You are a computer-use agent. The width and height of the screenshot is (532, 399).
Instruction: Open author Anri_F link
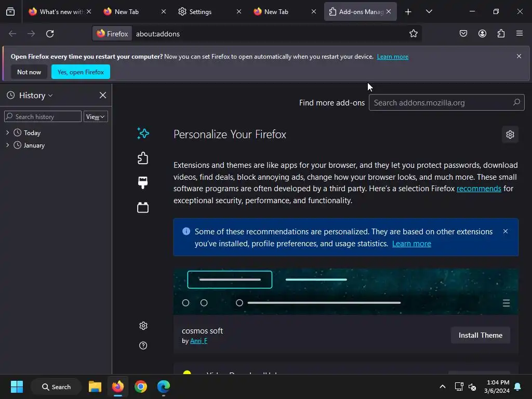198,341
